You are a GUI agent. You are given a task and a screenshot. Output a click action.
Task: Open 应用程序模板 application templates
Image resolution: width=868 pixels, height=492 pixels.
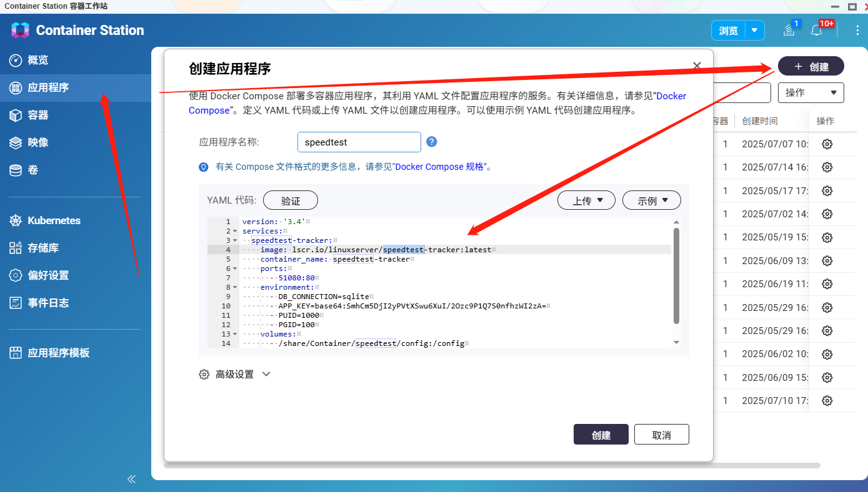pyautogui.click(x=59, y=353)
